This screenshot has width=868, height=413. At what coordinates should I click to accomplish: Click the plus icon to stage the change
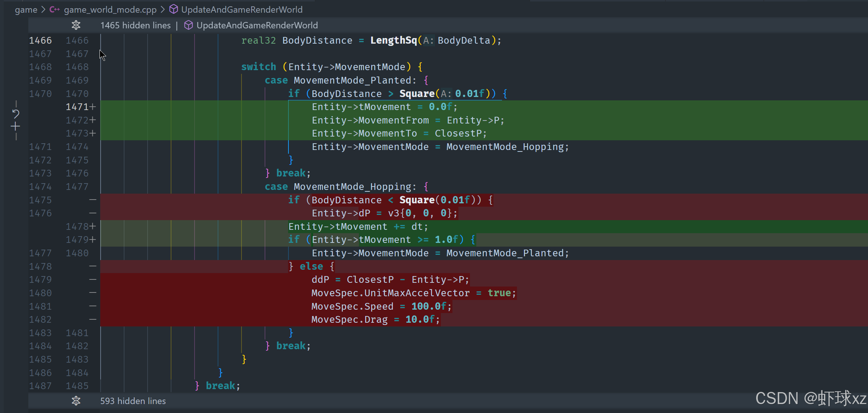tap(15, 127)
